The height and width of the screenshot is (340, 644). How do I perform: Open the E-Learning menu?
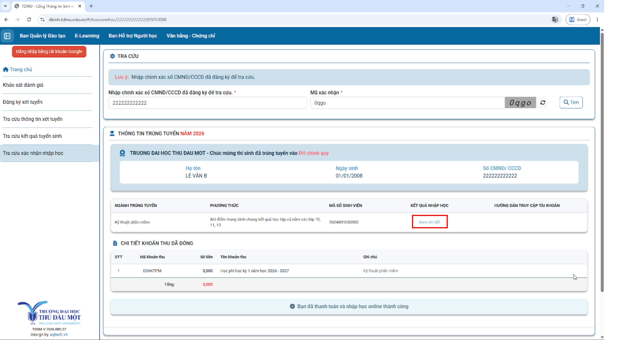click(x=87, y=36)
